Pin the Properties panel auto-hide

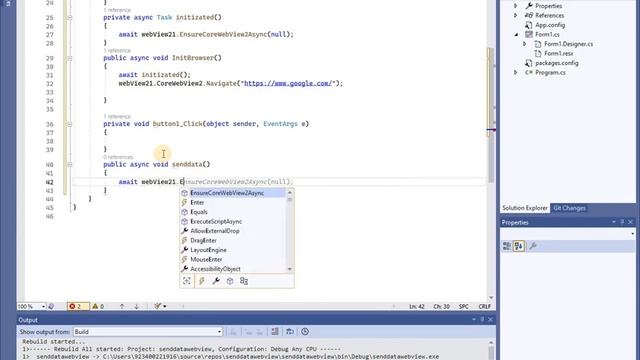coord(622,222)
